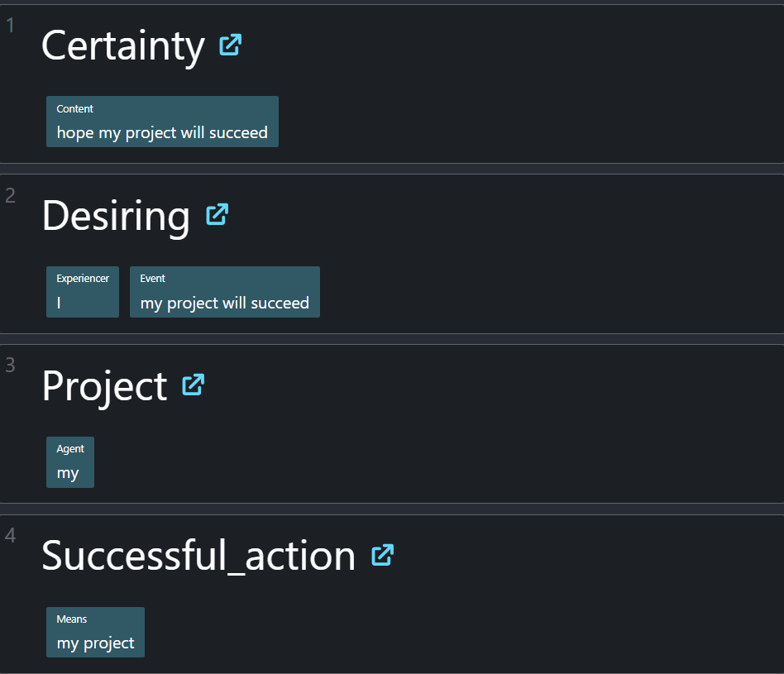This screenshot has width=784, height=674.
Task: Click the 'Content' label text
Action: point(75,108)
